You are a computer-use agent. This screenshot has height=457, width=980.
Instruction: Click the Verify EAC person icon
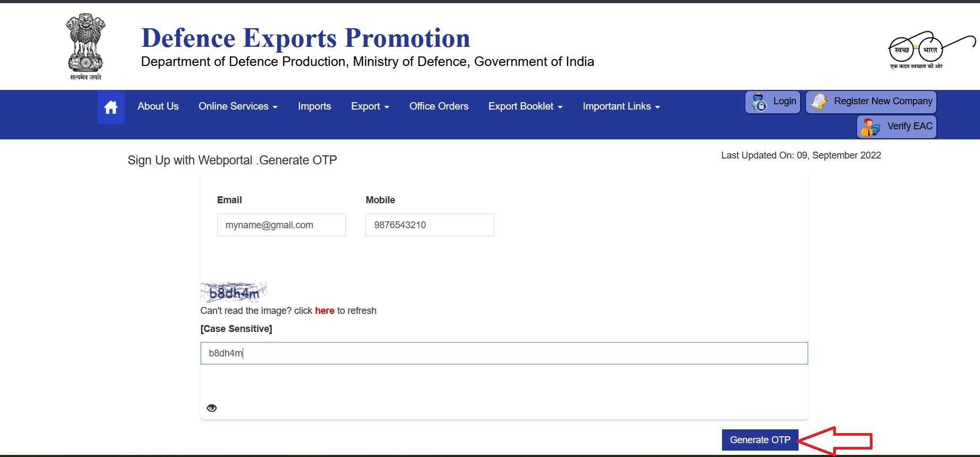click(870, 127)
